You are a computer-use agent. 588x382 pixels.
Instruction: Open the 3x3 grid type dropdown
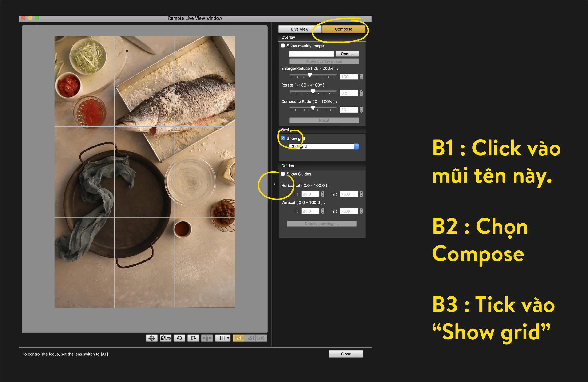click(x=324, y=146)
